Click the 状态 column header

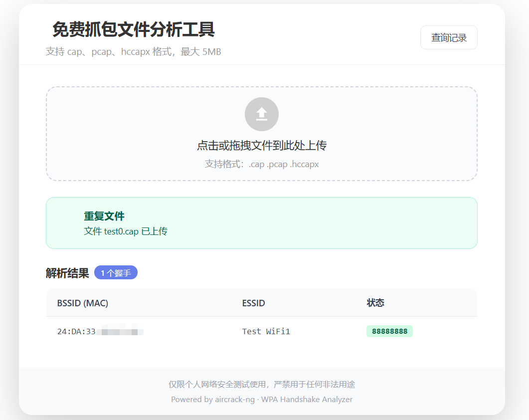[375, 303]
